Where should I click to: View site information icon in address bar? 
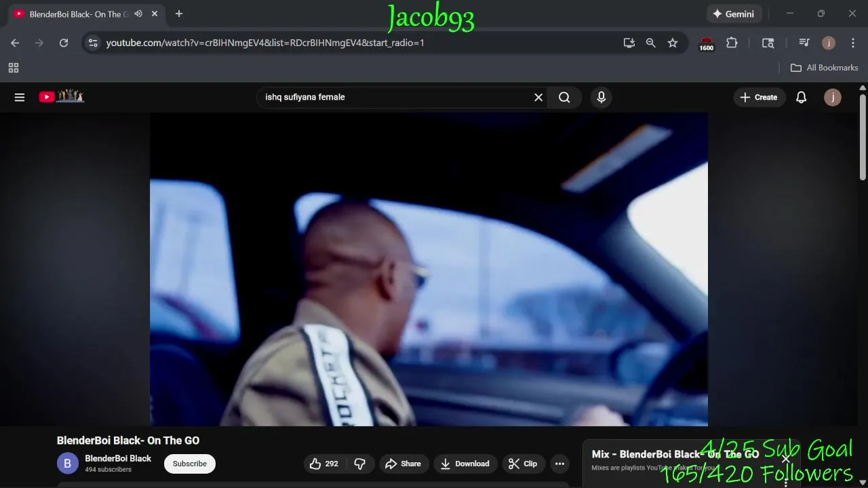(x=94, y=43)
